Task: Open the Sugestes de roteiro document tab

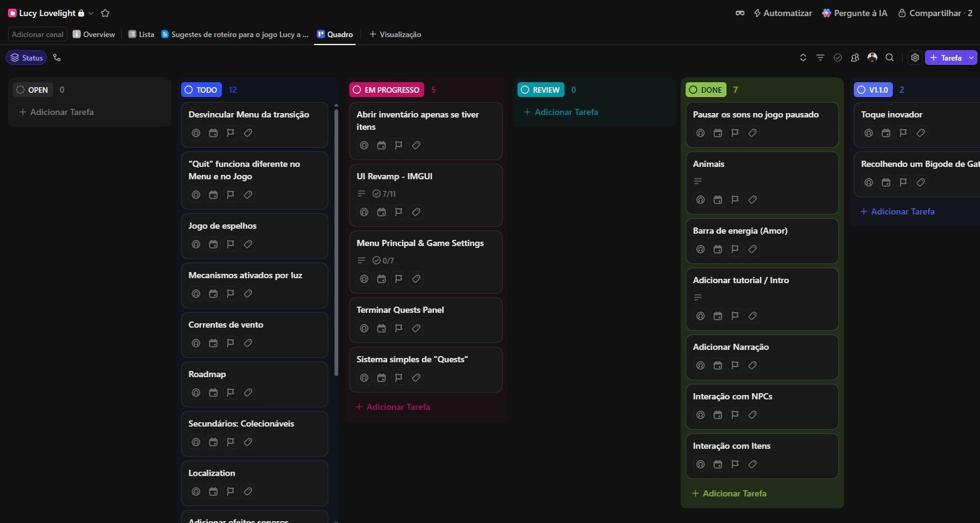Action: point(235,35)
